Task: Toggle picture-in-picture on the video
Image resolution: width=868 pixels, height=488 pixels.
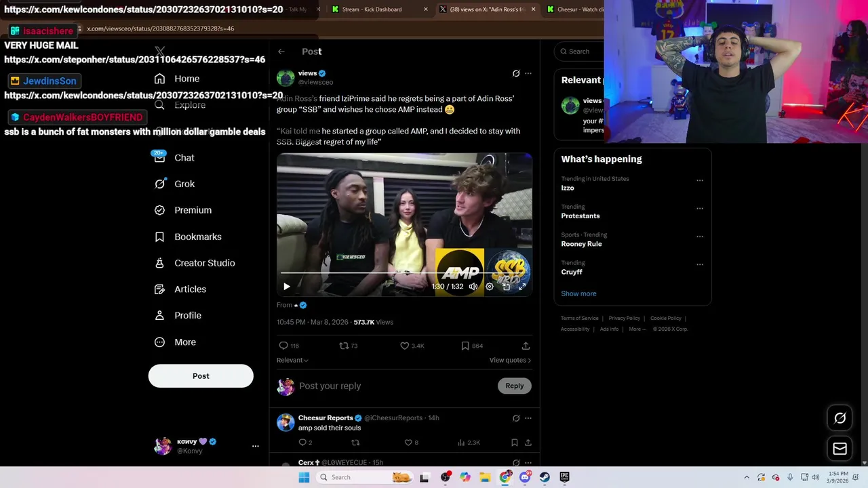Action: 506,287
